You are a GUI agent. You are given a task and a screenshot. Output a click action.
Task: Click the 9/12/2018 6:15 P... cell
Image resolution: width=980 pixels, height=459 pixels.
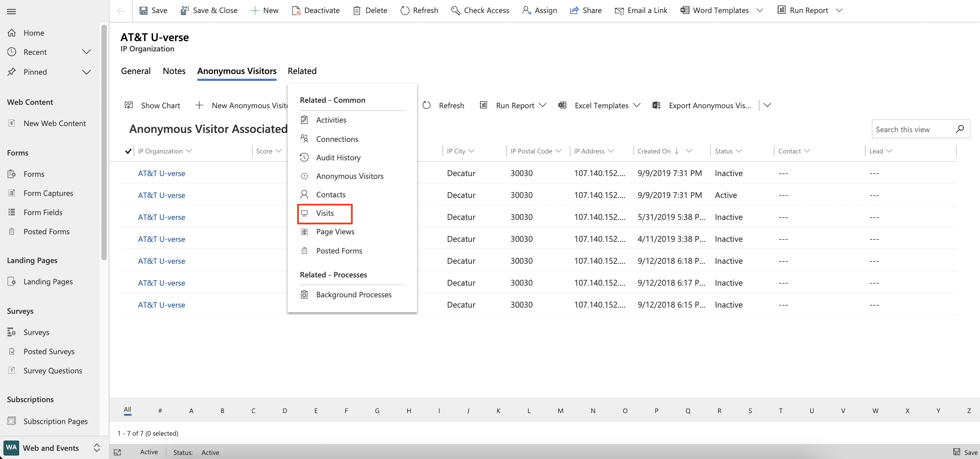point(671,305)
